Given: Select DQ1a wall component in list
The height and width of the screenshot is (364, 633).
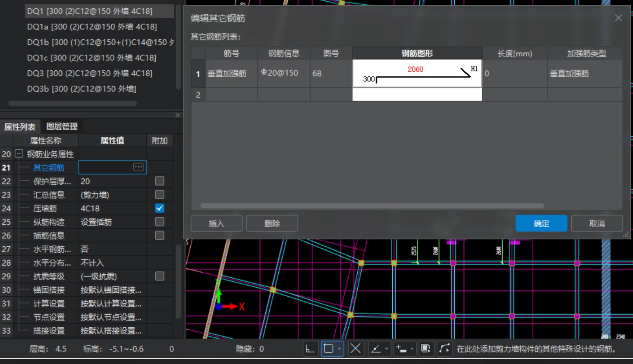Looking at the screenshot, I should tap(92, 27).
